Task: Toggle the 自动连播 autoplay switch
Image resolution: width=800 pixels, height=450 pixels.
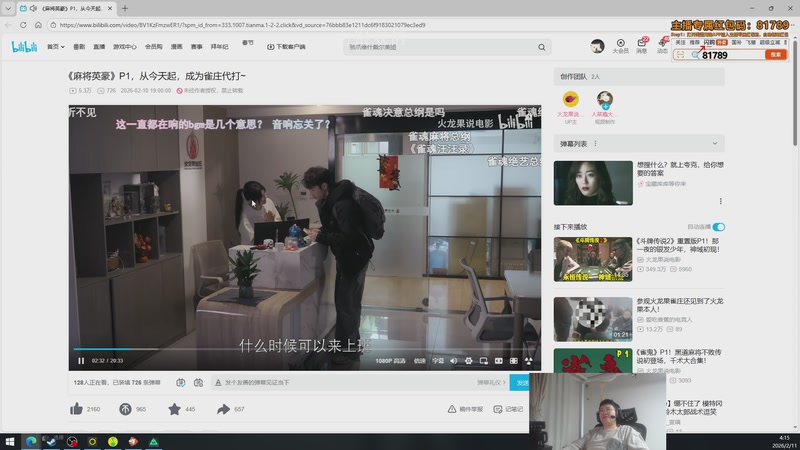Action: click(x=718, y=227)
